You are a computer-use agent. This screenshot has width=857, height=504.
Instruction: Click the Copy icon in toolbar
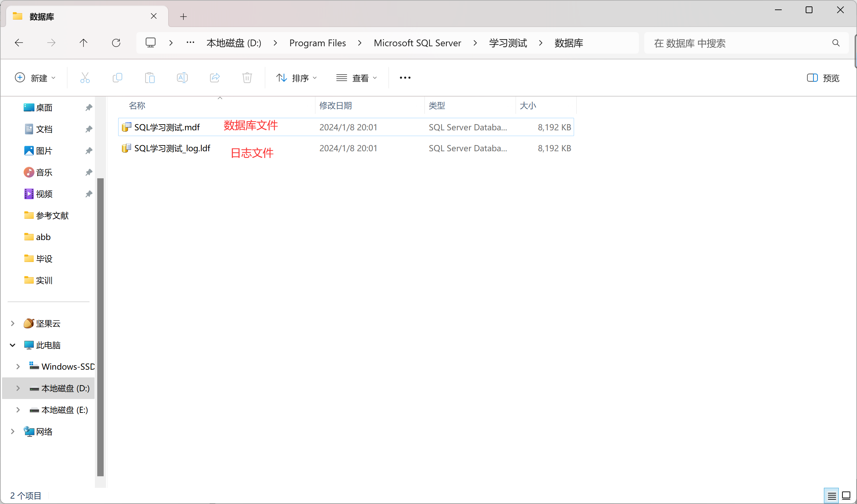(x=117, y=78)
